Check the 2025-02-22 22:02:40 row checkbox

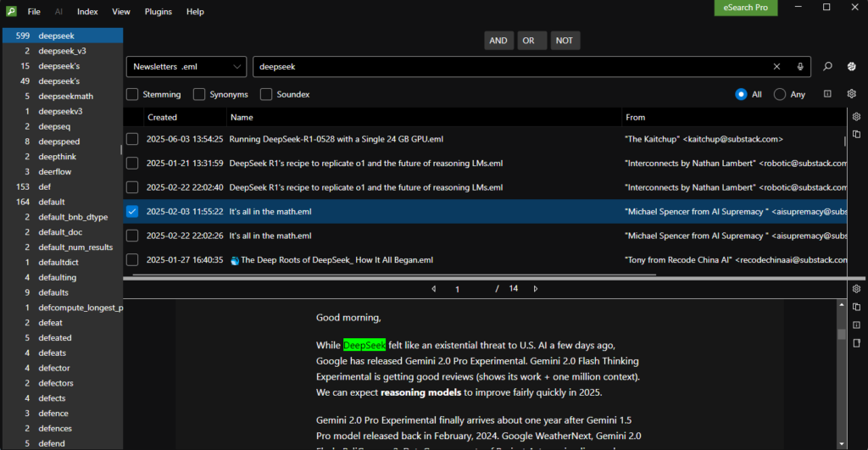pos(132,187)
